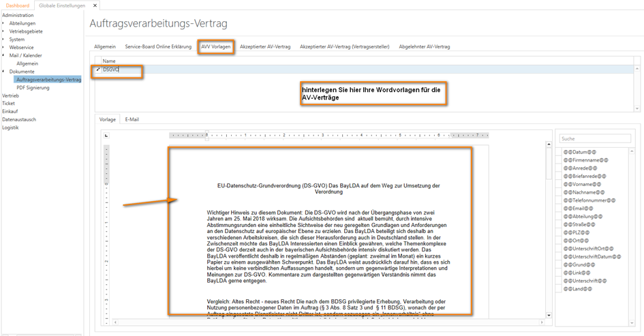Open the Abgelehnter AV-Vertrag tab
Screen dimensions: 644x336
click(424, 46)
